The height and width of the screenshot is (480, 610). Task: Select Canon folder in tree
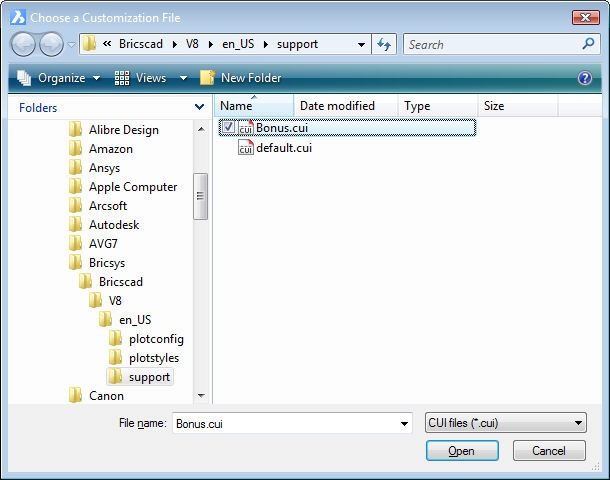[106, 396]
